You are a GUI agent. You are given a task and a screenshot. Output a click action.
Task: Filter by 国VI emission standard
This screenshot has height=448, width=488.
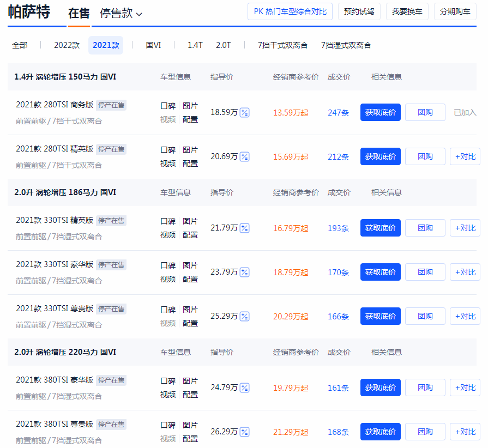point(153,45)
